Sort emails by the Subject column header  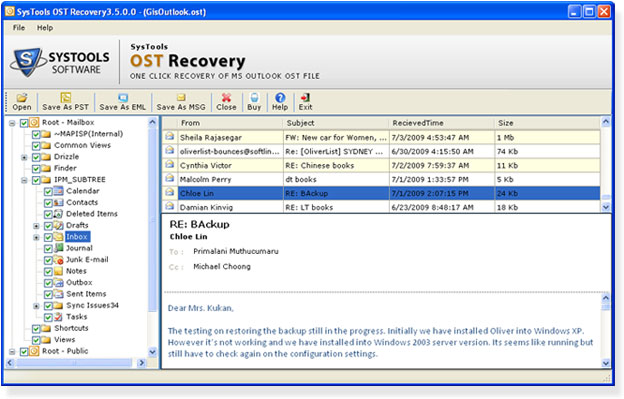(x=335, y=123)
